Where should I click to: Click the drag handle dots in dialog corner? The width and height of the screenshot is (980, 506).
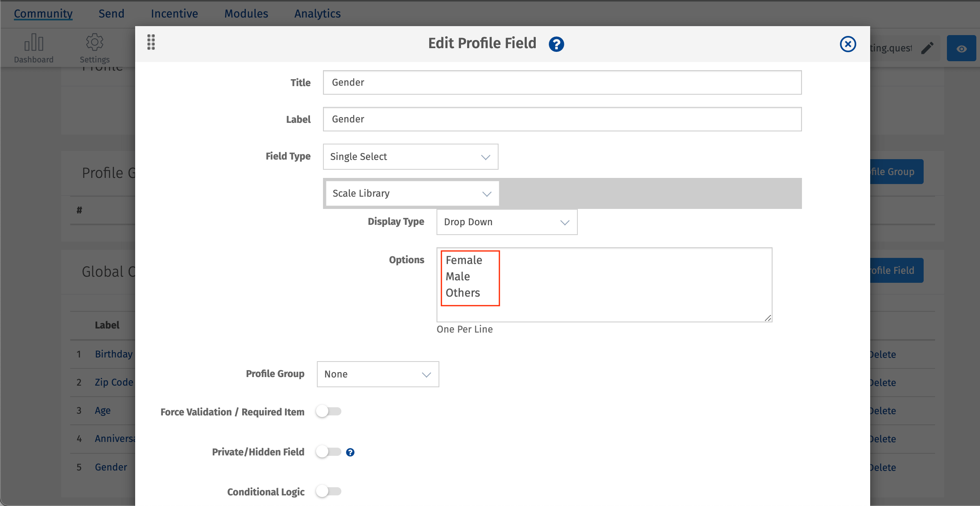151,42
